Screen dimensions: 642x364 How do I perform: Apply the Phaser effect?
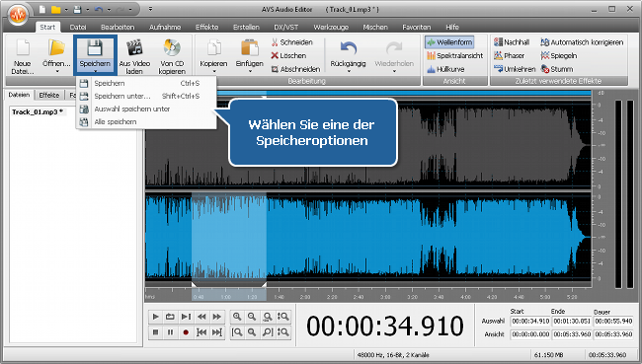pyautogui.click(x=510, y=55)
